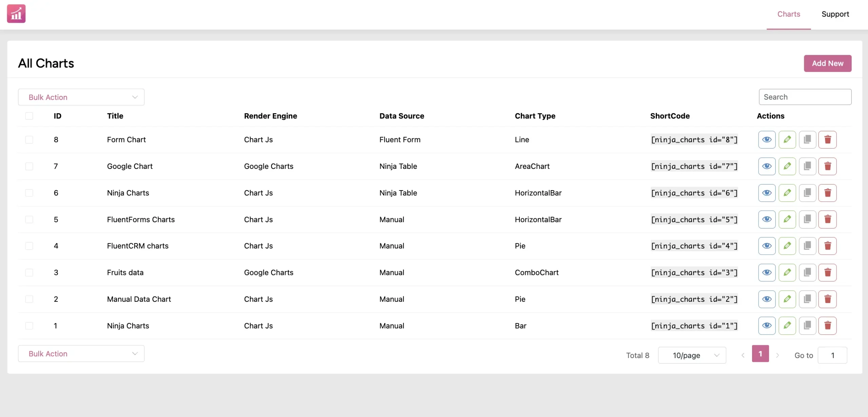Check the select-all checkbox in table header

(x=29, y=116)
